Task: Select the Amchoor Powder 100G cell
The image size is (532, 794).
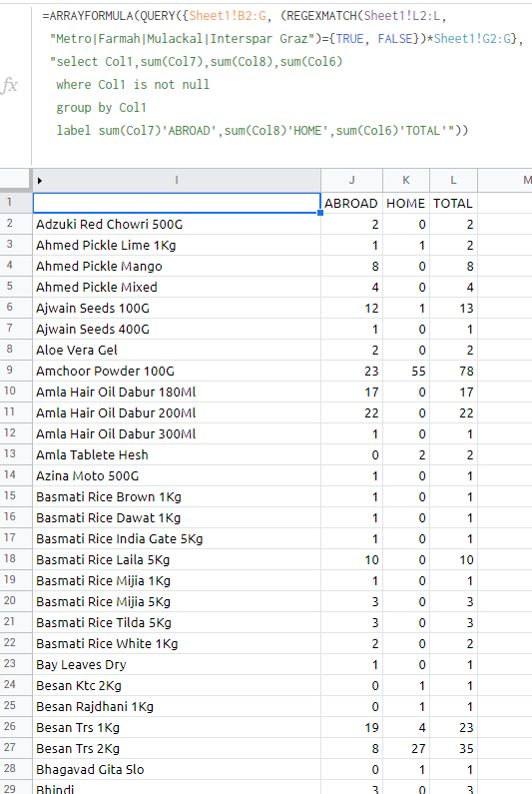Action: (177, 371)
